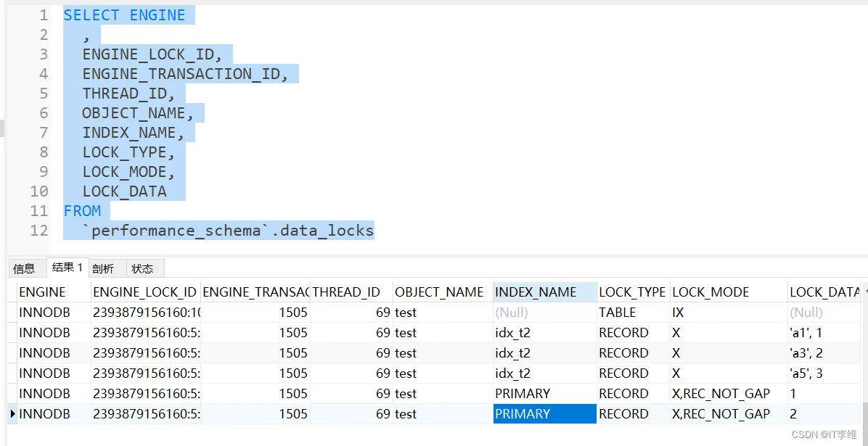Click line number 12 in the gutter
Screen dimensions: 868x446
coord(38,230)
